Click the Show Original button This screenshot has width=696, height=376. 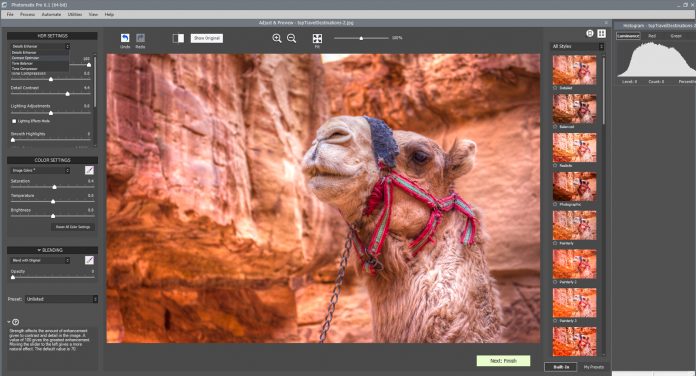[x=207, y=38]
